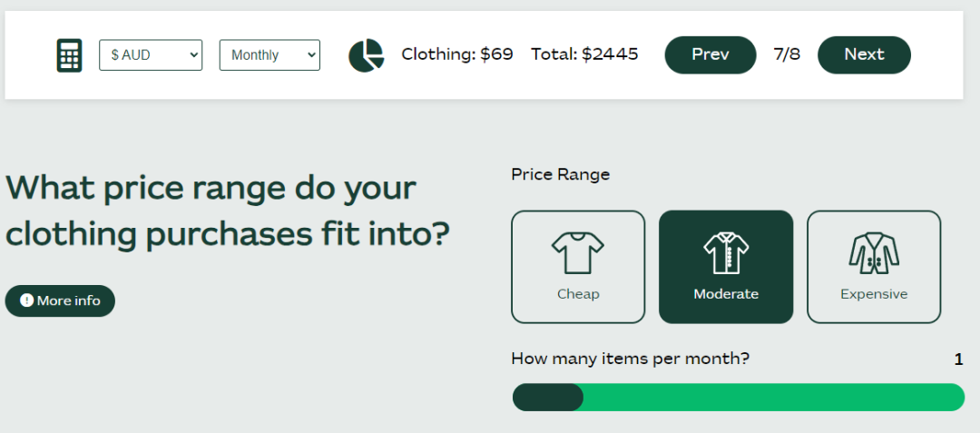Click the dark filled slider handle
The width and height of the screenshot is (980, 433).
click(x=547, y=398)
